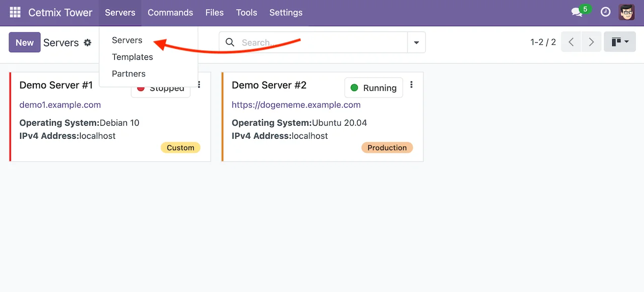Open the demo1.example.com link

tap(60, 105)
